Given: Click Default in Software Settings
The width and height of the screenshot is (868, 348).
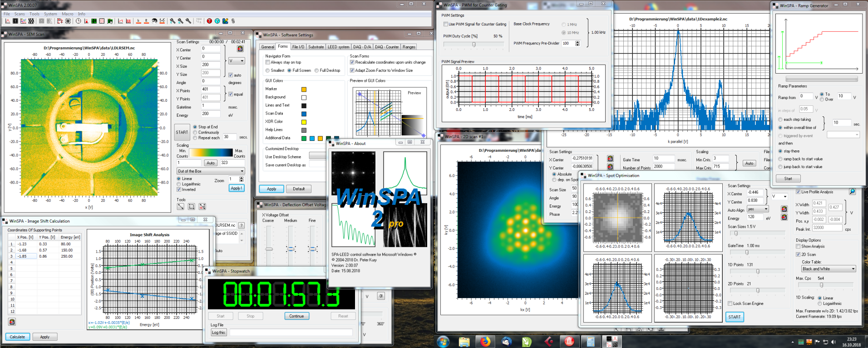Looking at the screenshot, I should point(299,189).
